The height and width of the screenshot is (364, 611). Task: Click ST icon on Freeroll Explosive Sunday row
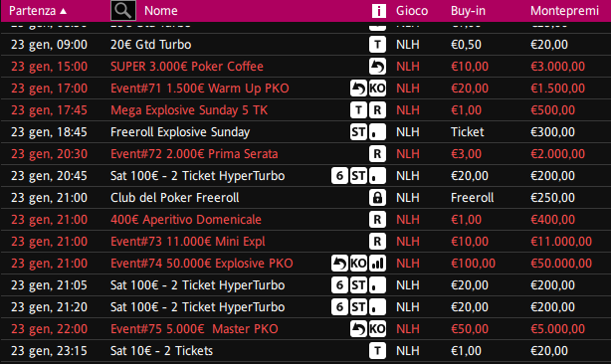pos(358,132)
